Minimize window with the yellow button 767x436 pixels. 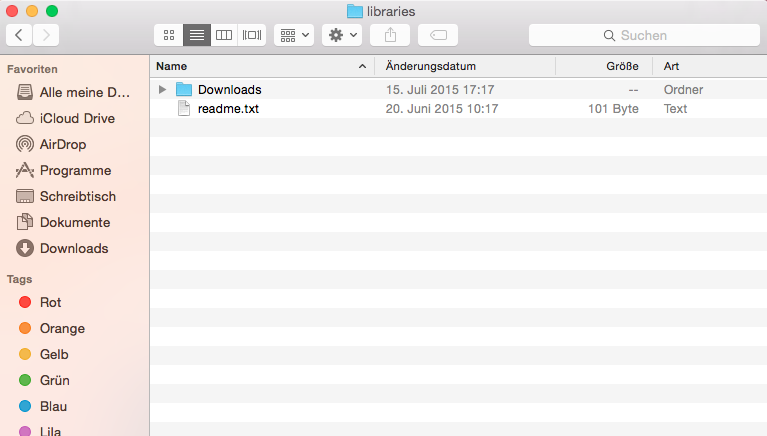pyautogui.click(x=32, y=11)
